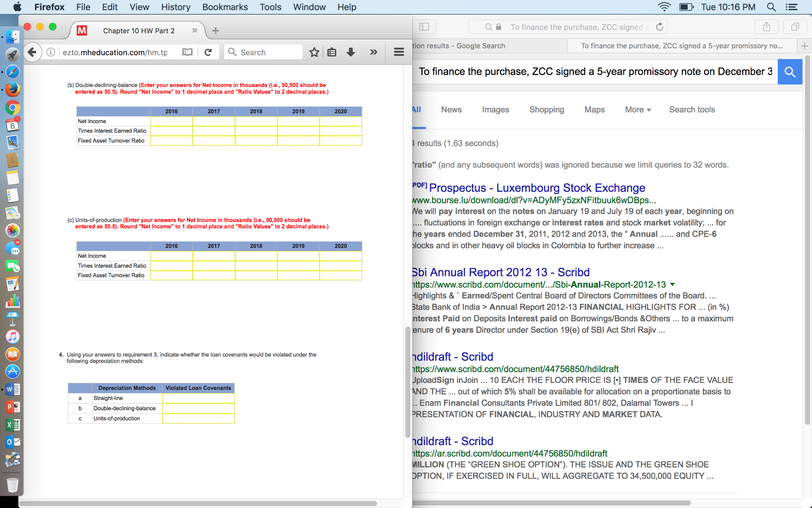Open the Trash in the Dock
Screen dimensions: 812x508
pyautogui.click(x=12, y=485)
